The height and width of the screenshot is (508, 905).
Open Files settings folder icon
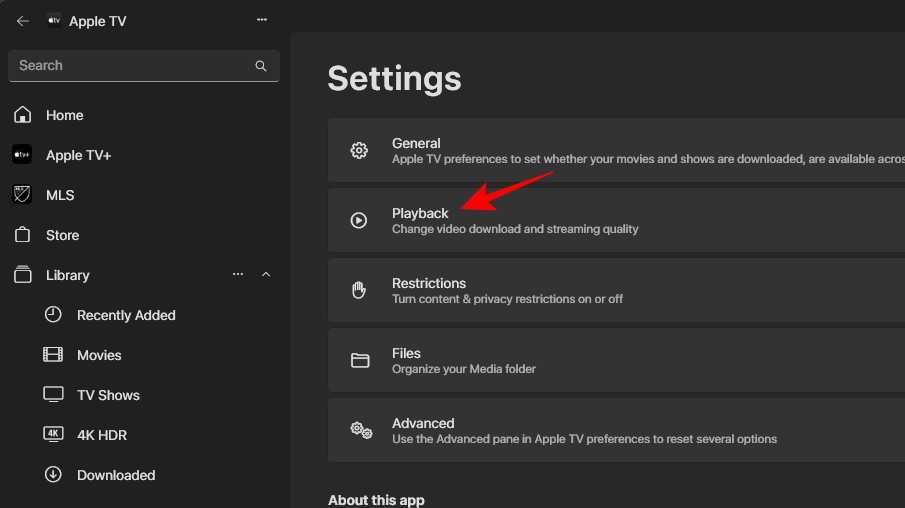[x=359, y=360]
